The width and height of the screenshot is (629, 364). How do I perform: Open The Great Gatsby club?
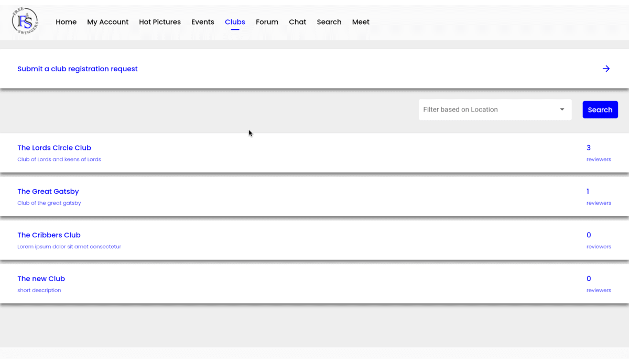48,191
